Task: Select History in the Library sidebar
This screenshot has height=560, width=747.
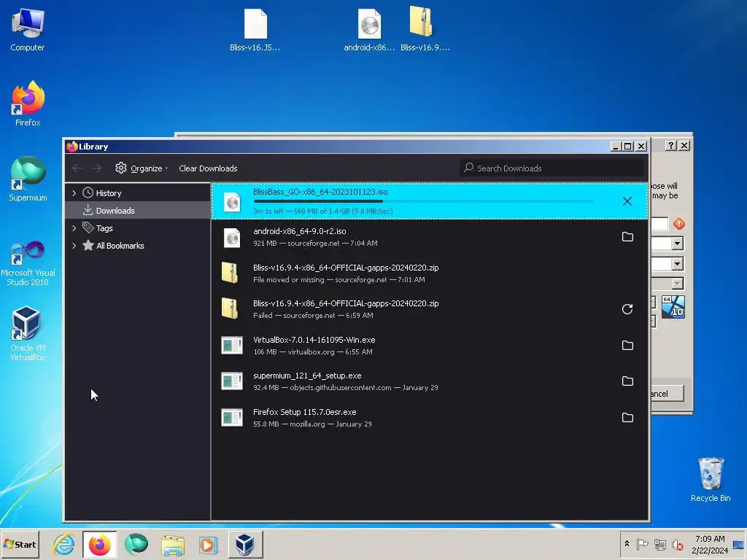Action: click(x=137, y=192)
